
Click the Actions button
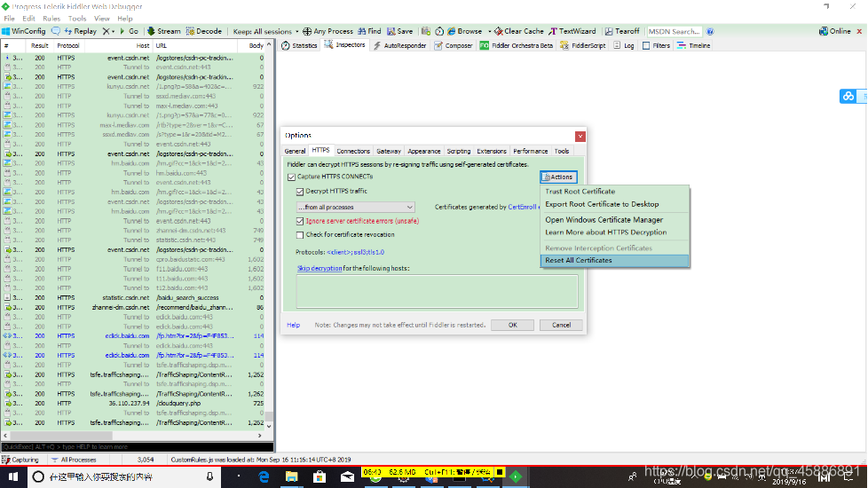pyautogui.click(x=558, y=177)
